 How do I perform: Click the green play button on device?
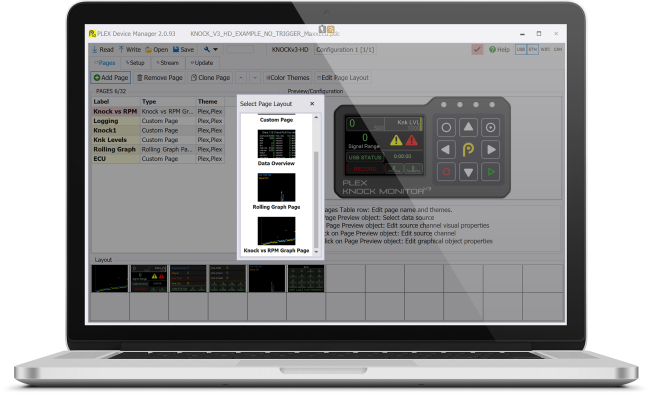pos(491,172)
